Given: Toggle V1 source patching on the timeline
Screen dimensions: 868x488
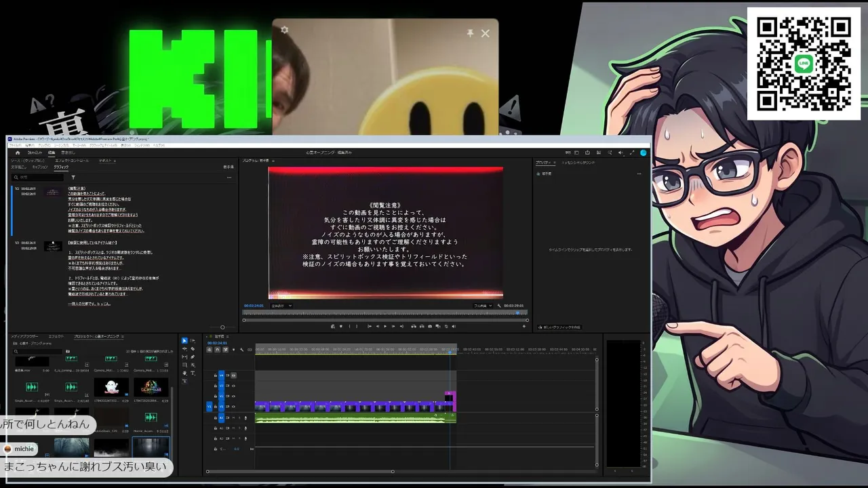Looking at the screenshot, I should (210, 407).
